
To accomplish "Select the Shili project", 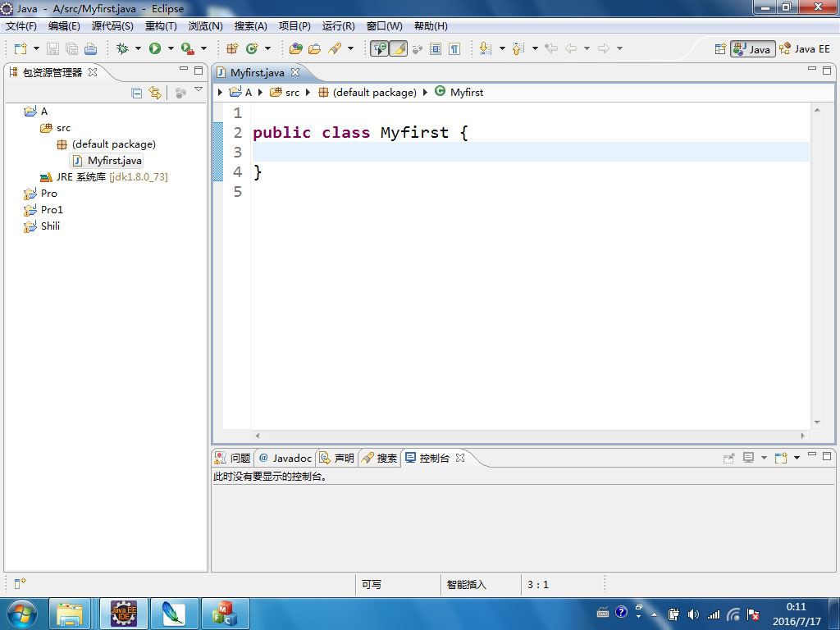I will 42,226.
